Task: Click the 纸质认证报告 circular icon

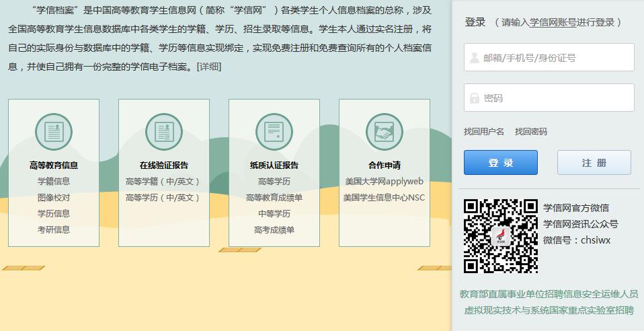Action: point(274,132)
